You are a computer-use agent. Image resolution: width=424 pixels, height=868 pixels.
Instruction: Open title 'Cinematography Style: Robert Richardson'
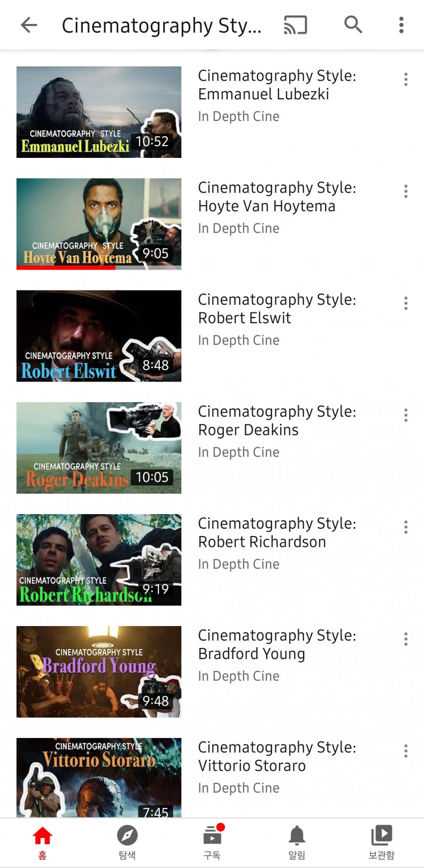point(277,532)
